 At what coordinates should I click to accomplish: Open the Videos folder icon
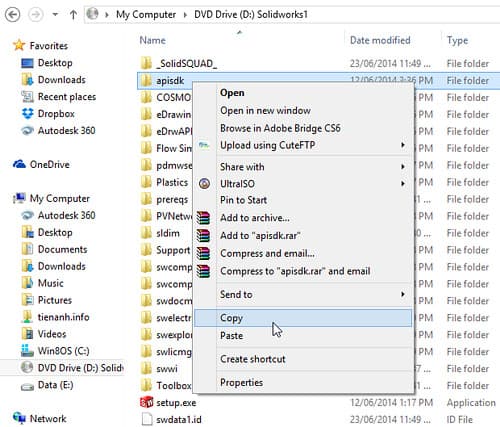27,334
